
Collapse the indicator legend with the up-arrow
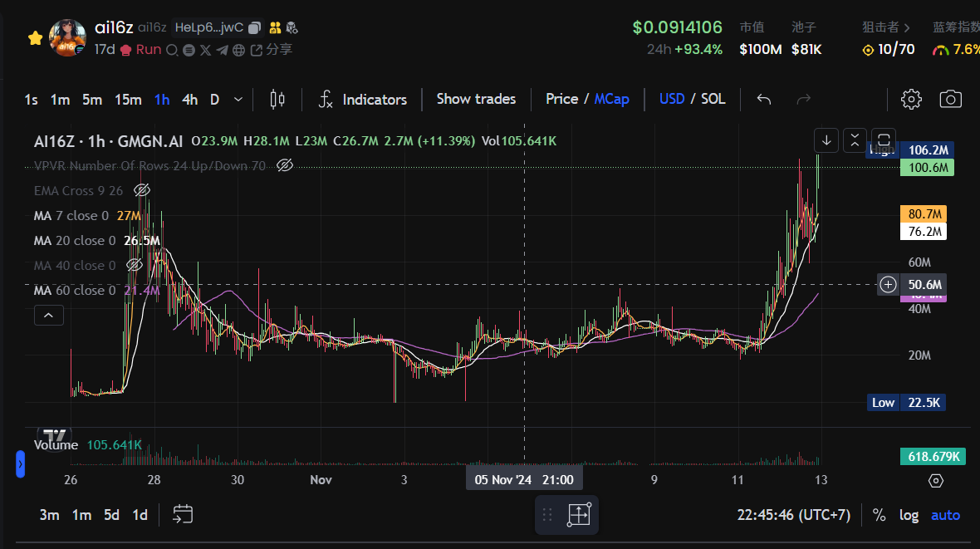pos(48,315)
